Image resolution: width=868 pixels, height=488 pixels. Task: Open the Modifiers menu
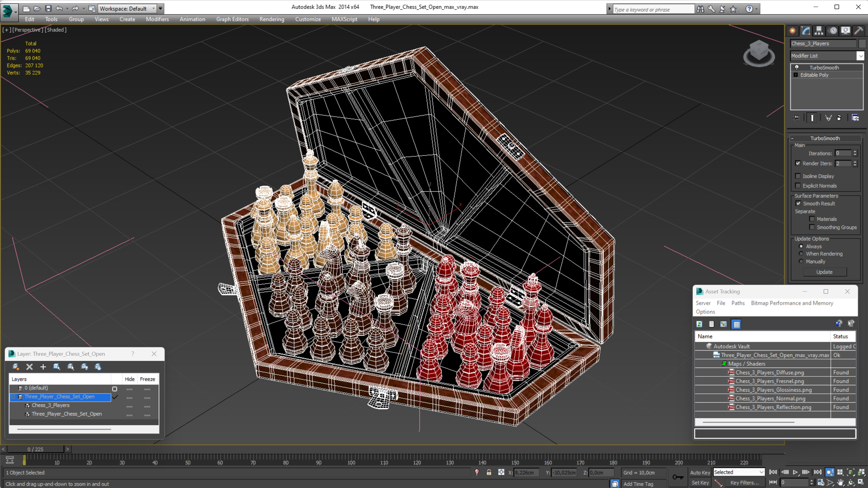click(157, 19)
